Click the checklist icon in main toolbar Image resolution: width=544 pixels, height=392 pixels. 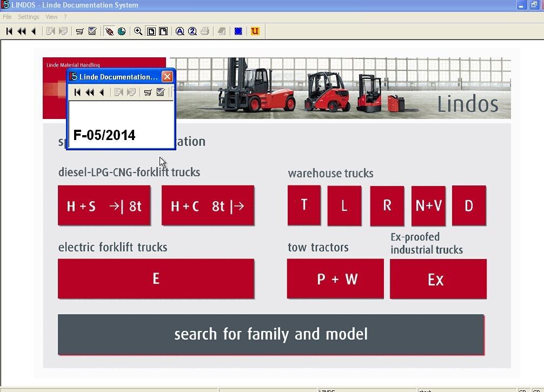click(92, 31)
